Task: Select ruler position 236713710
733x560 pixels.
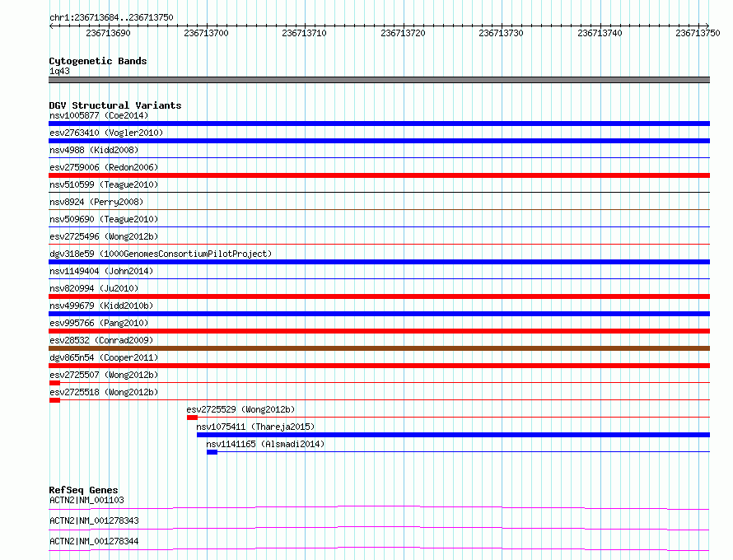Action: [305, 33]
